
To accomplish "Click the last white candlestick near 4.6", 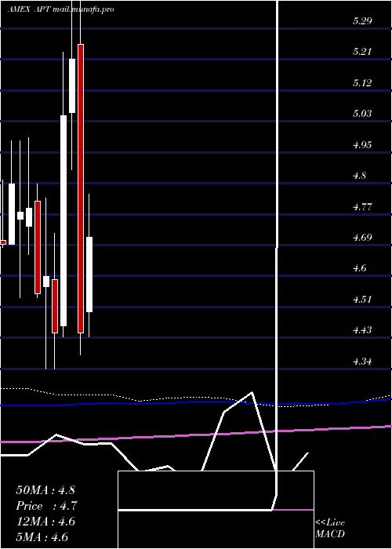I will (x=89, y=274).
